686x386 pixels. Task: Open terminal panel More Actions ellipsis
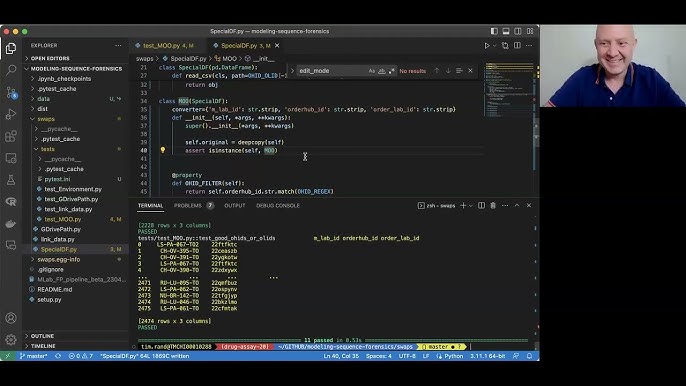505,205
